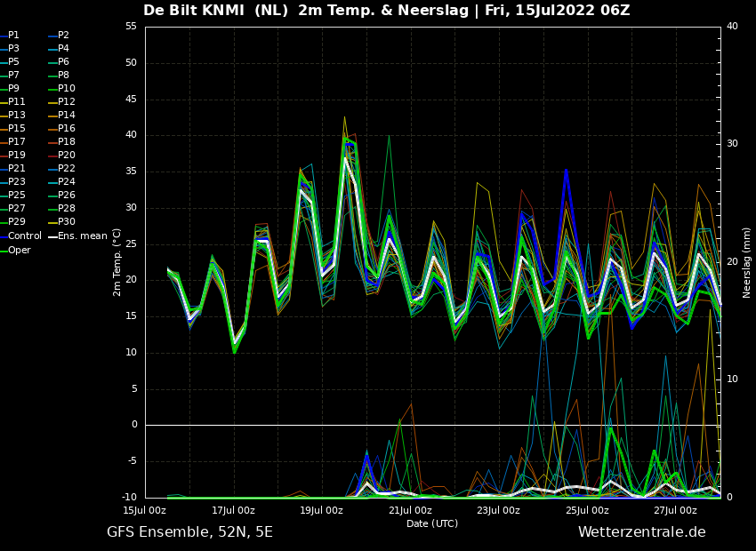The width and height of the screenshot is (756, 551).
Task: Click the P13 legend entry
Action: point(13,116)
